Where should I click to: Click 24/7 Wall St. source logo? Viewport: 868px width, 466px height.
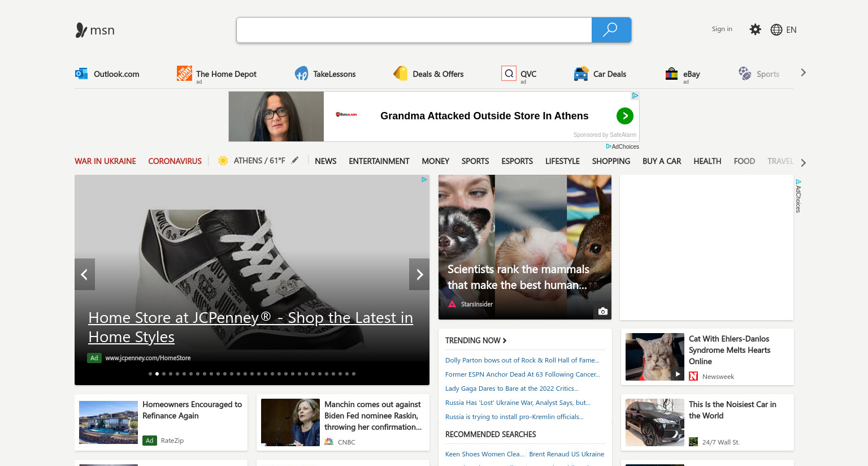[693, 442]
